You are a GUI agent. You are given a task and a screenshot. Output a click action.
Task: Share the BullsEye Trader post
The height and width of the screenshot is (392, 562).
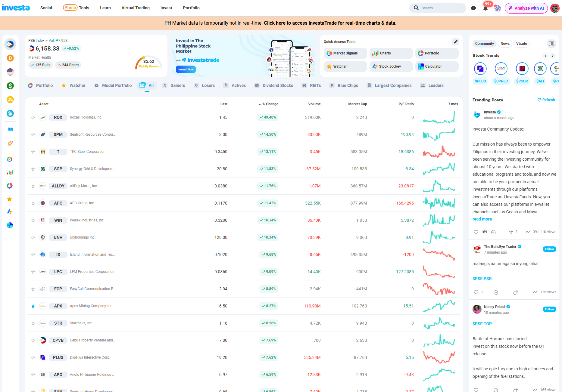[516, 292]
